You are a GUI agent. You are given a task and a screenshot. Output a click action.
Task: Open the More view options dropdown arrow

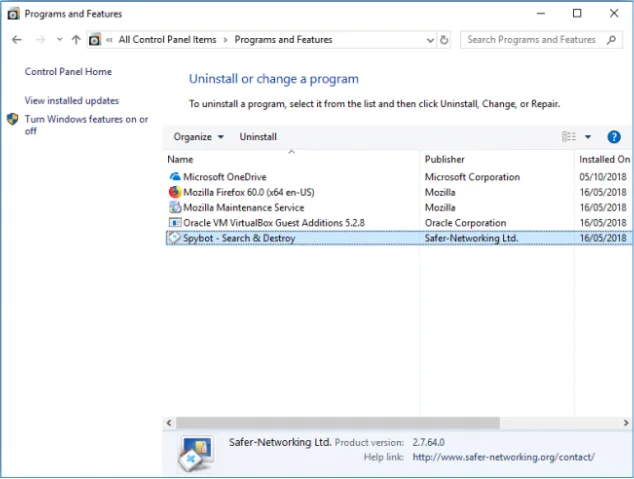click(588, 137)
